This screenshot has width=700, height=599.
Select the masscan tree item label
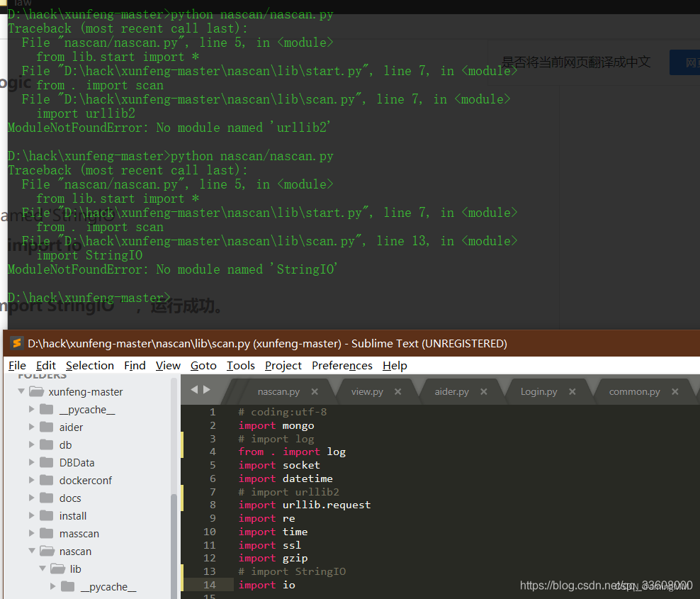(79, 534)
